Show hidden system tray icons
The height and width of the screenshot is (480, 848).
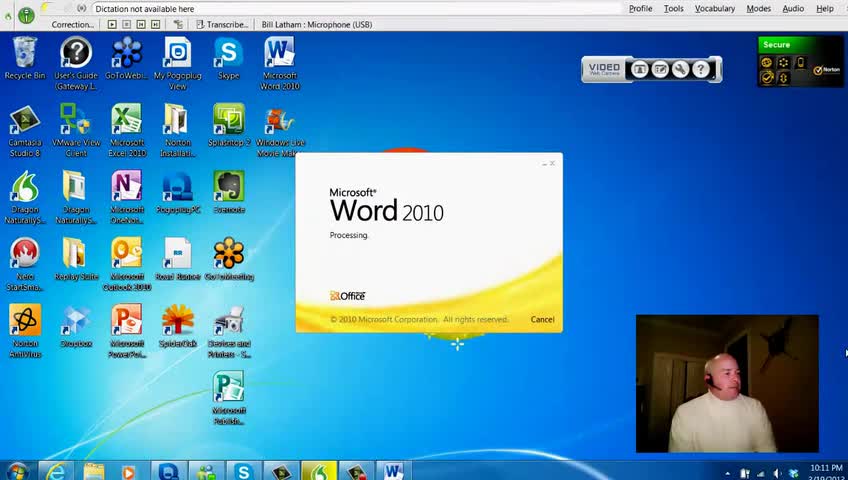point(727,474)
